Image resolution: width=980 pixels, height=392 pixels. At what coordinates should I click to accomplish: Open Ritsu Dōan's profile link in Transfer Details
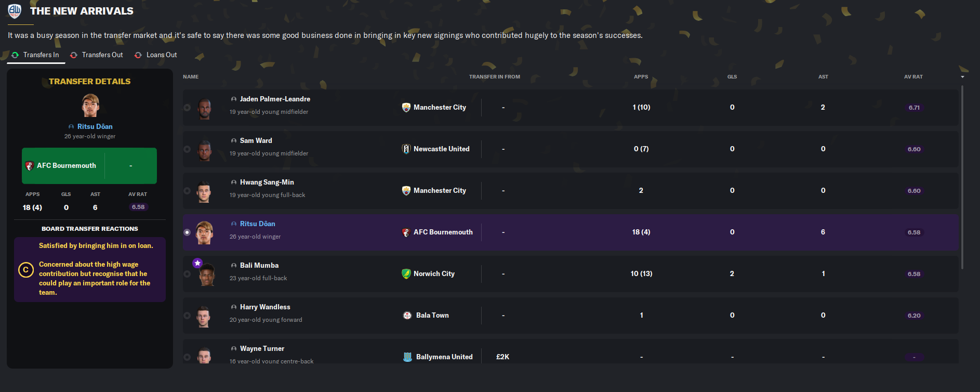[95, 127]
